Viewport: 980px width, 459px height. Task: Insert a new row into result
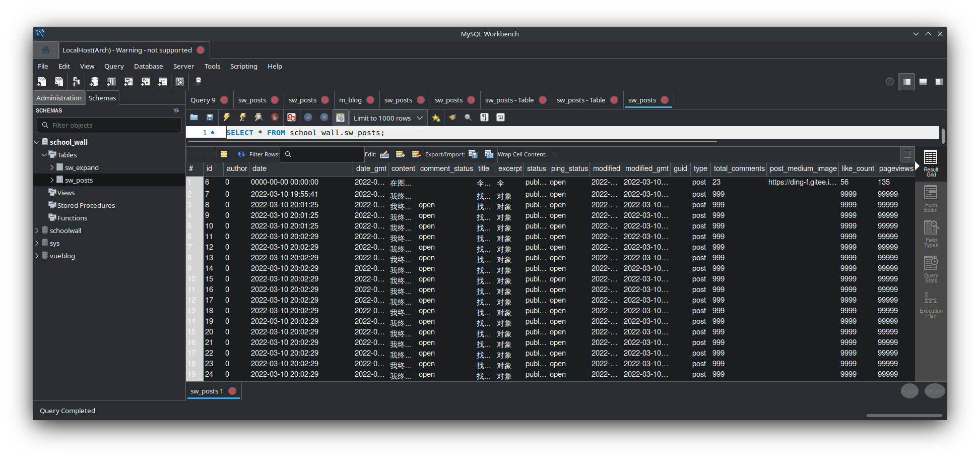401,154
